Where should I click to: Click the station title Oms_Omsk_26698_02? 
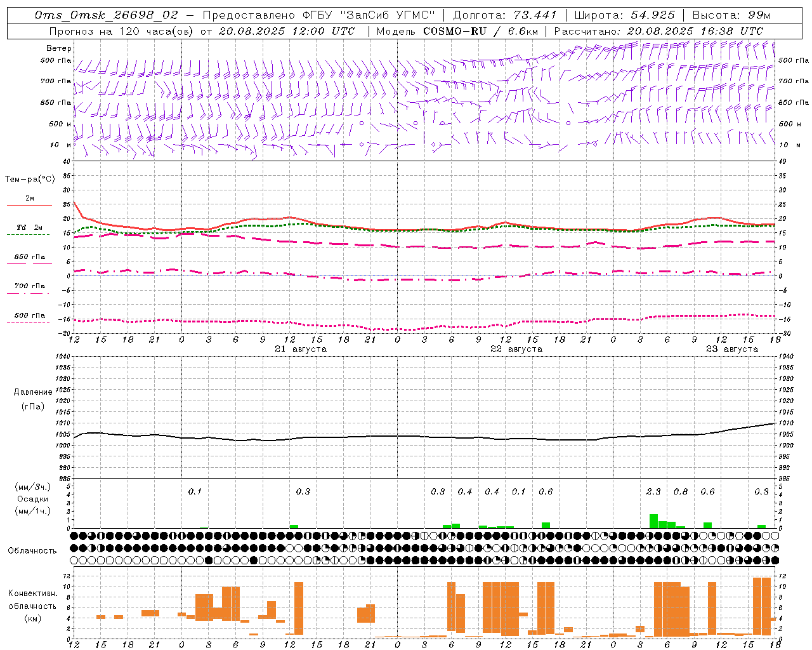coord(107,15)
